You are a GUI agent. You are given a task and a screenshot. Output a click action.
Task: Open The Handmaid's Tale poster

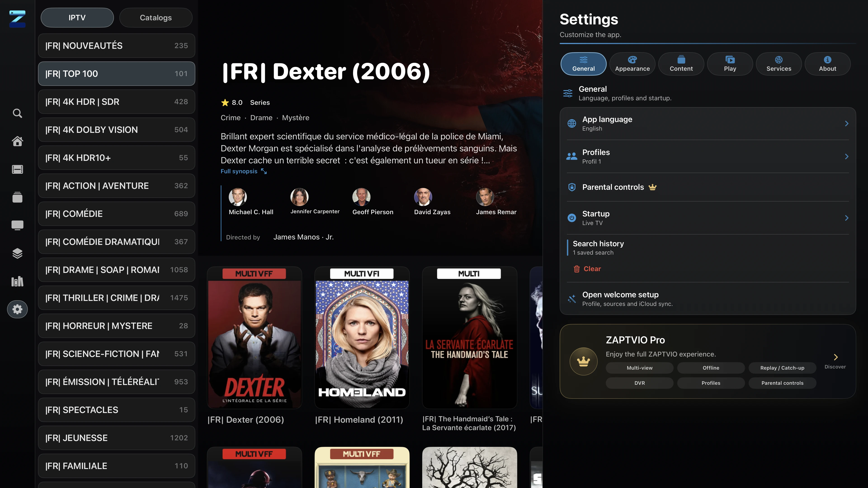point(469,338)
